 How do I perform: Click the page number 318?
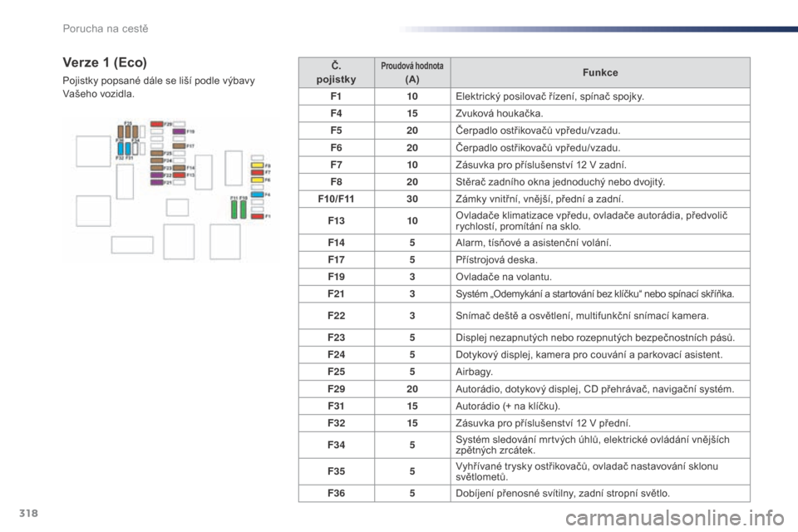(28, 513)
